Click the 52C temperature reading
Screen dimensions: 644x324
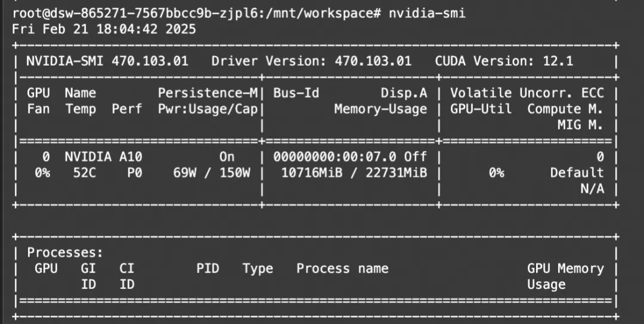pyautogui.click(x=77, y=173)
